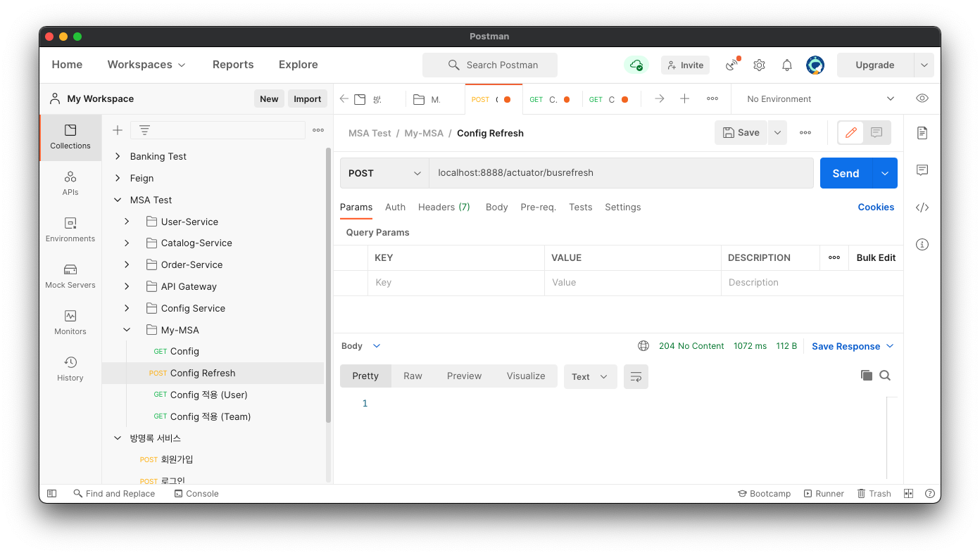Image resolution: width=980 pixels, height=555 pixels.
Task: Go to the previous tab arrow
Action: 344,99
